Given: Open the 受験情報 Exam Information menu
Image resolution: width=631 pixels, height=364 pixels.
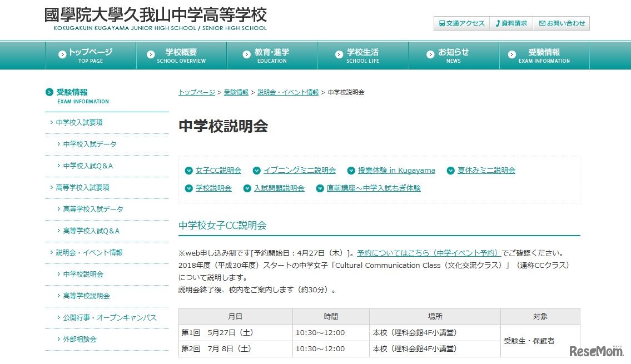Looking at the screenshot, I should [544, 55].
